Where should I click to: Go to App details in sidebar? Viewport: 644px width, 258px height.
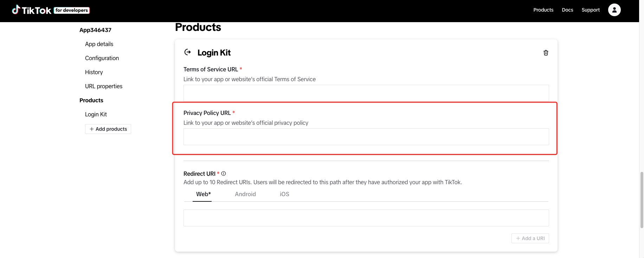tap(99, 44)
